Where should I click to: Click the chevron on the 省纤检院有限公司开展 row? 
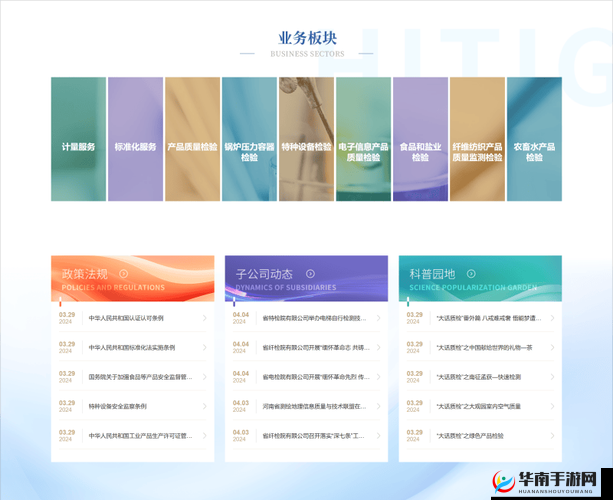[378, 348]
